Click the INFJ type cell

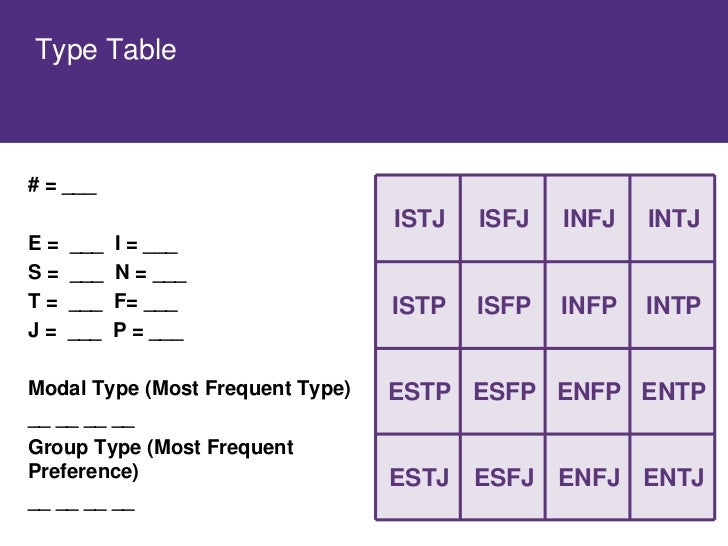point(588,218)
